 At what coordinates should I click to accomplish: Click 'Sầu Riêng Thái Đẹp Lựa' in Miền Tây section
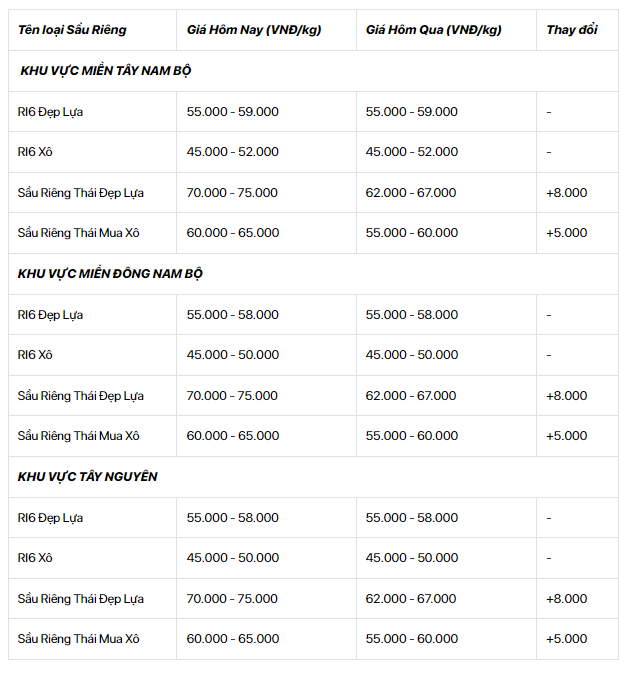[x=81, y=193]
